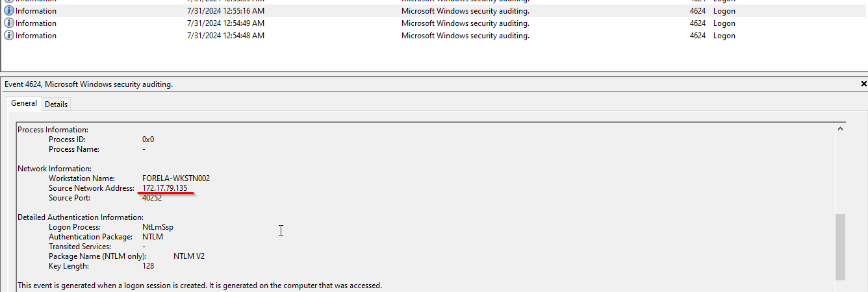The image size is (868, 292).
Task: Click info icon of 12:54:48 AM event
Action: 9,36
